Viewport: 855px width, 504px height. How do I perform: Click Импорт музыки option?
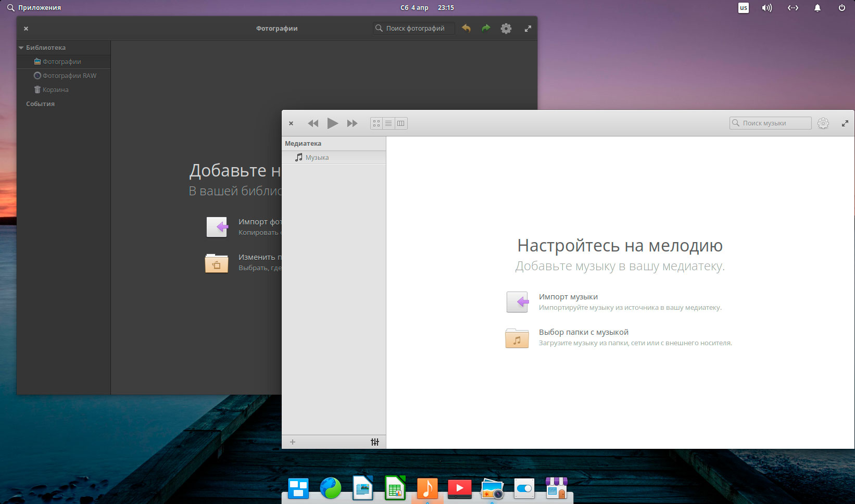tap(568, 297)
